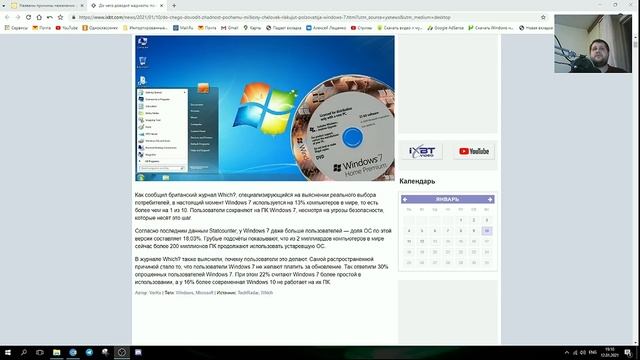Click the Календарь heading
Screen dimensions: 640x360
417,181
